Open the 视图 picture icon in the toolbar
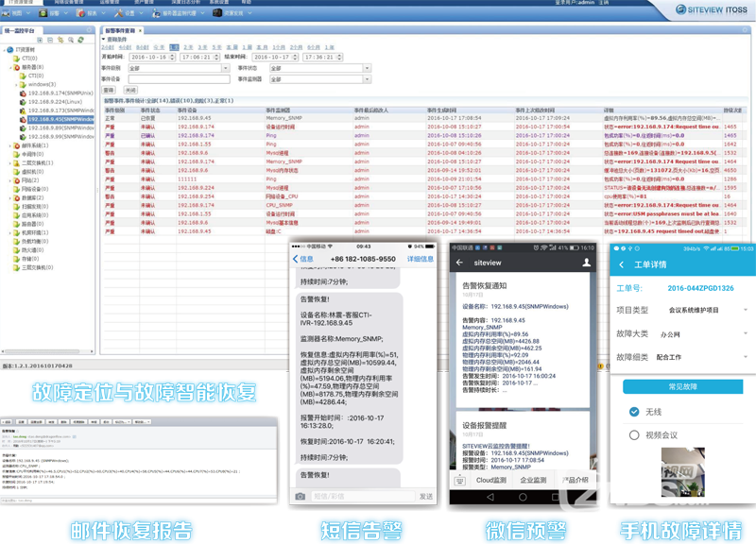Image resolution: width=756 pixels, height=544 pixels. point(7,13)
